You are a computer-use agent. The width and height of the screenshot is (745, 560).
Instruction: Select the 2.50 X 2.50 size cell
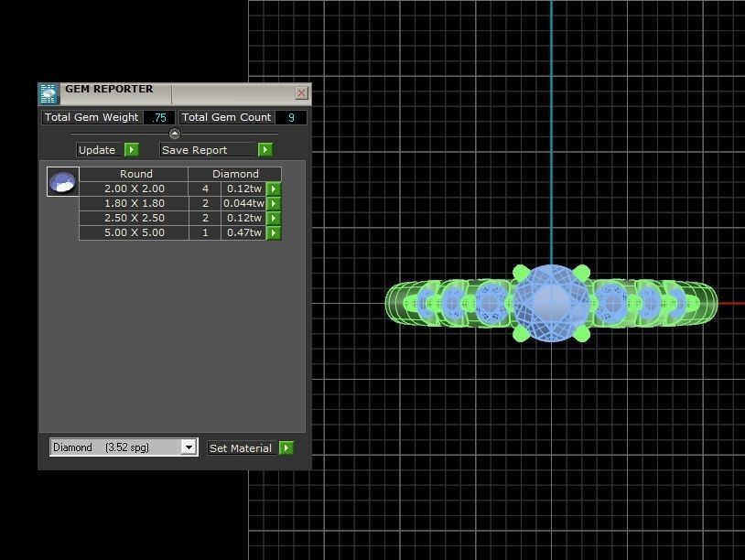(x=134, y=218)
